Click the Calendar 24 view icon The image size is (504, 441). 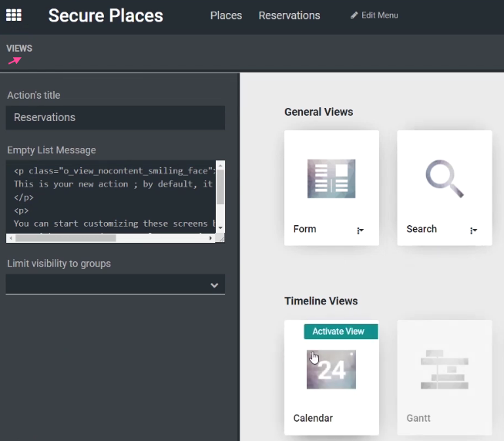[x=331, y=369]
